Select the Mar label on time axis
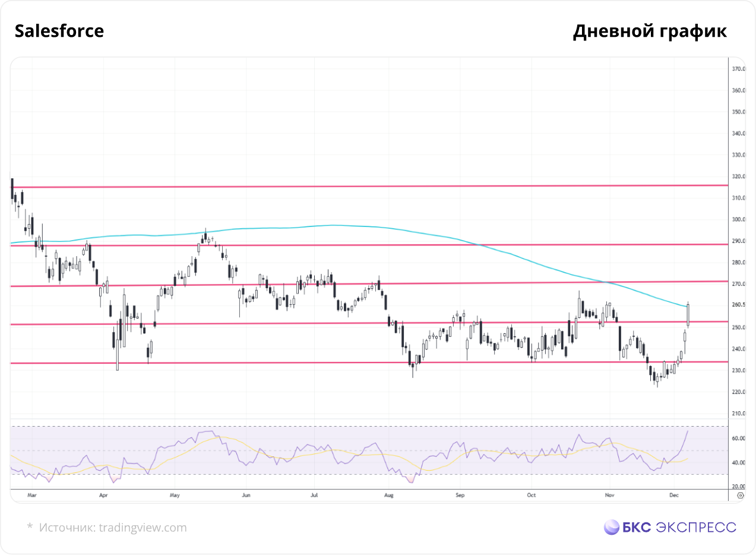The image size is (756, 555). 32,494
